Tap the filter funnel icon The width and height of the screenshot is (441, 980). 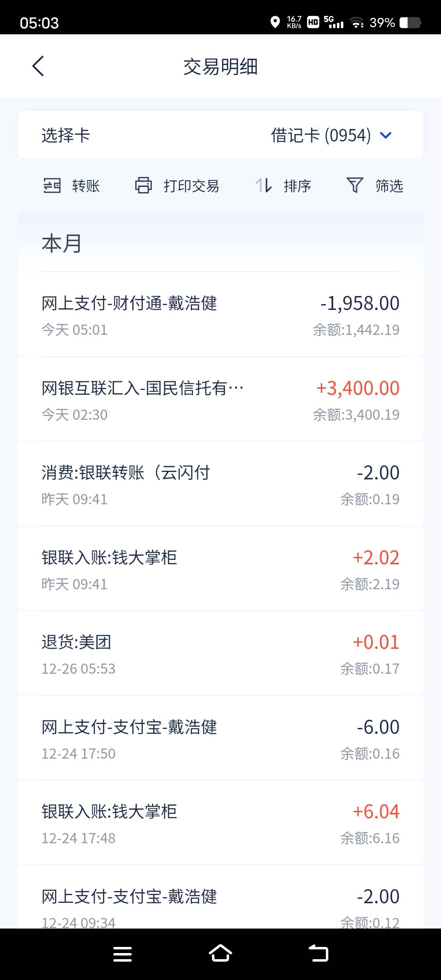pos(354,186)
